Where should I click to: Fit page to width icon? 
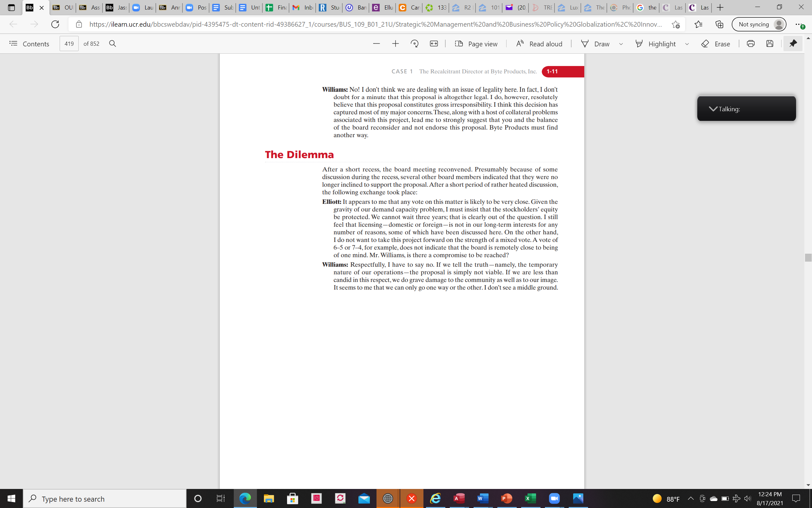tap(434, 44)
